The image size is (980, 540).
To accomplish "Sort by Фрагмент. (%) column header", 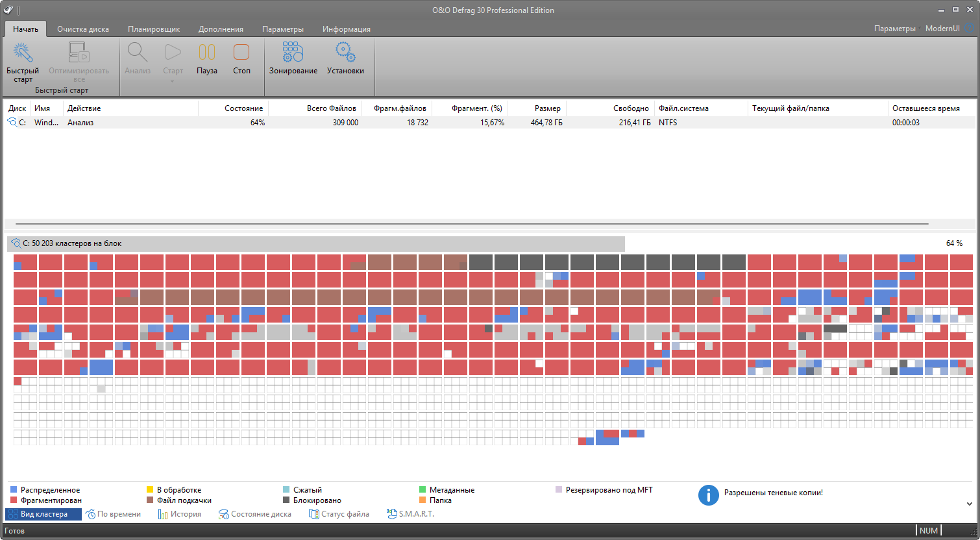I will coord(476,108).
